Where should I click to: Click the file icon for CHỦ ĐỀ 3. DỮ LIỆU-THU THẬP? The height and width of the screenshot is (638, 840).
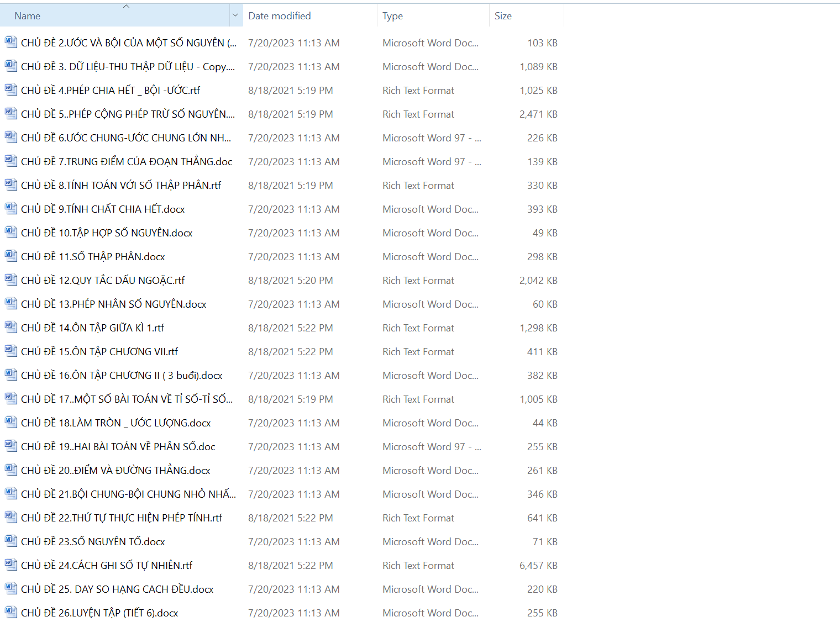point(11,66)
